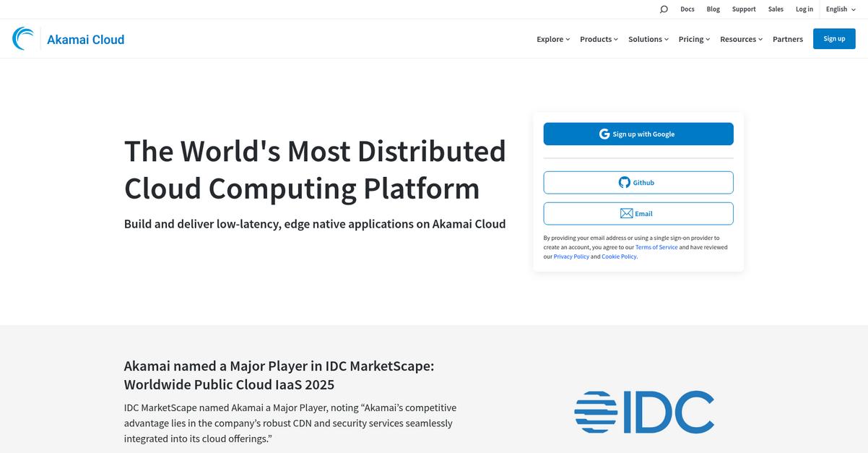Choose Email sign-up option
This screenshot has height=453, width=868.
point(638,214)
